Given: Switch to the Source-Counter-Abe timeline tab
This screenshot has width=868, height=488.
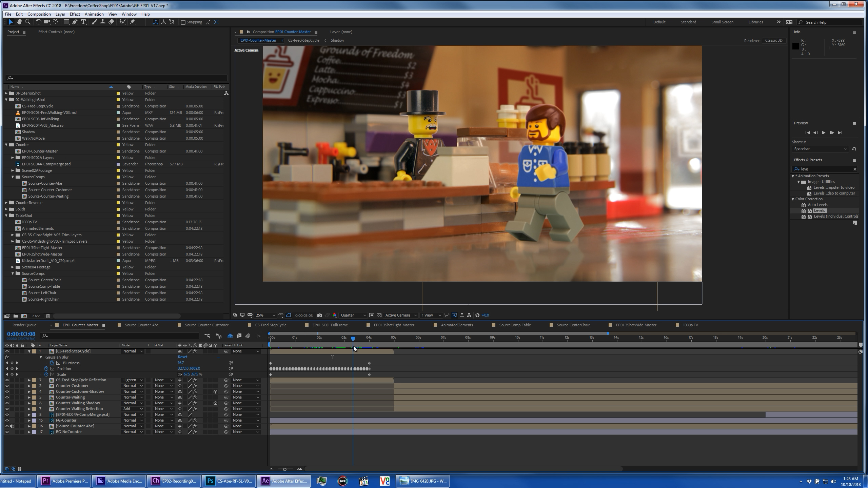Looking at the screenshot, I should 141,325.
